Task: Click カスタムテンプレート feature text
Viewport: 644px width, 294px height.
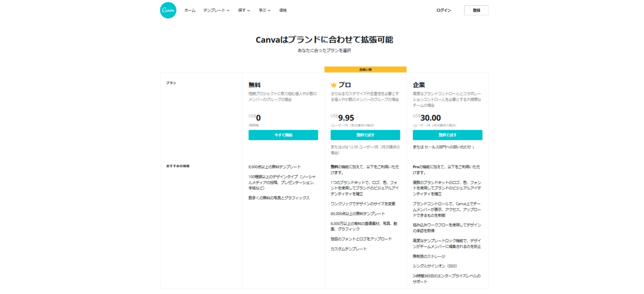Action: [349, 249]
